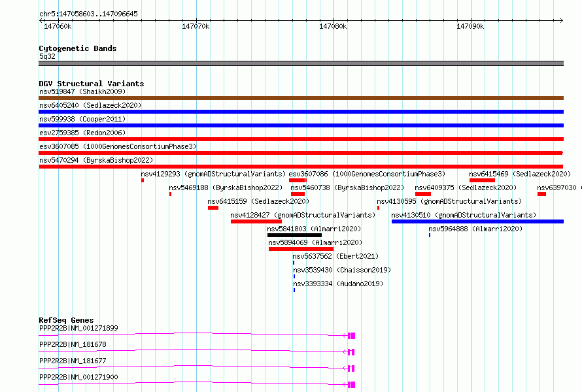Open nsv5894069 (Almarri2020) variant
This screenshot has height=392, width=582.
pyautogui.click(x=315, y=242)
